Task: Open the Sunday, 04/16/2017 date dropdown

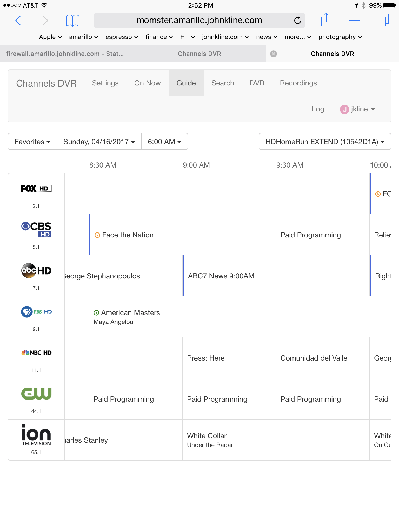Action: (99, 142)
